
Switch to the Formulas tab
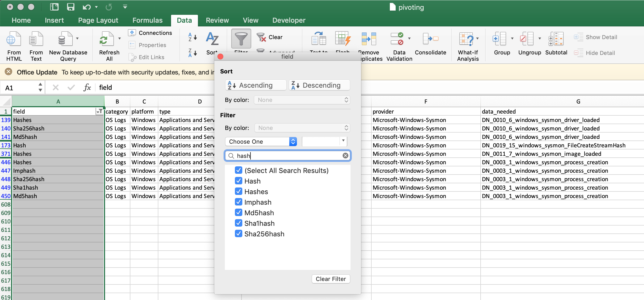click(x=147, y=20)
